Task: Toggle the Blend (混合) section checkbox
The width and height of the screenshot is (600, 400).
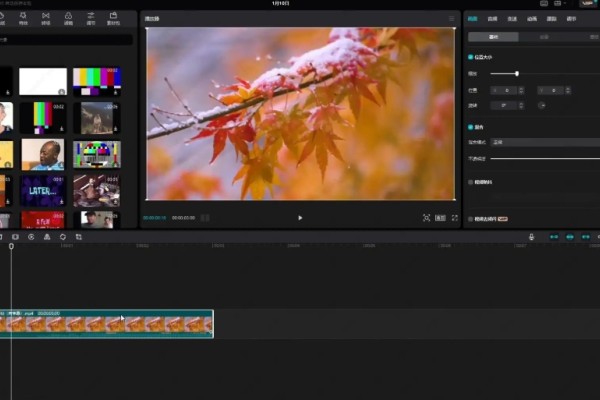Action: click(470, 127)
